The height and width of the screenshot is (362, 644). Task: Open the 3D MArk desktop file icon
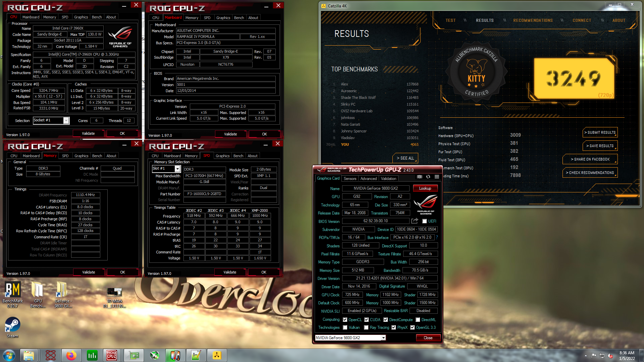pos(115,297)
